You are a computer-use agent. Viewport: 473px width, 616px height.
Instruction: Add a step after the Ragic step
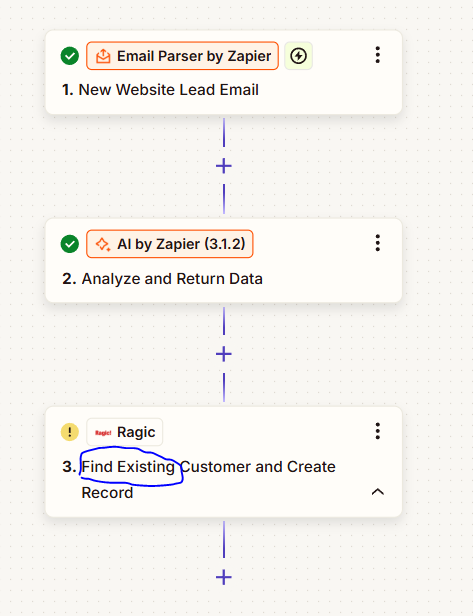pos(224,578)
